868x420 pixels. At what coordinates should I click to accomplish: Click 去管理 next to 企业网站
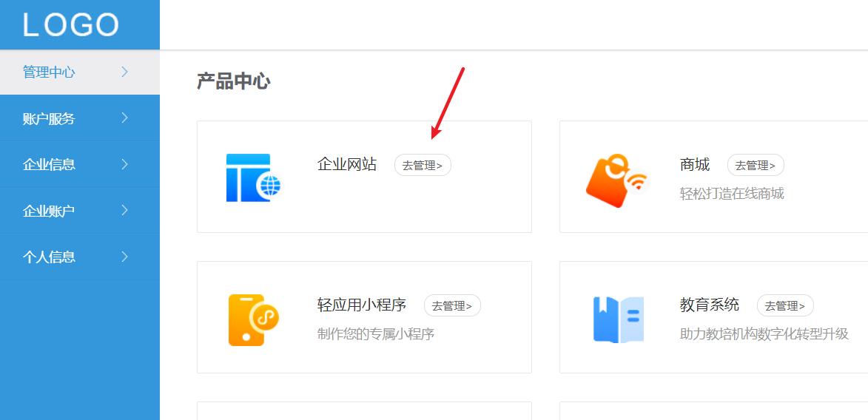point(423,165)
